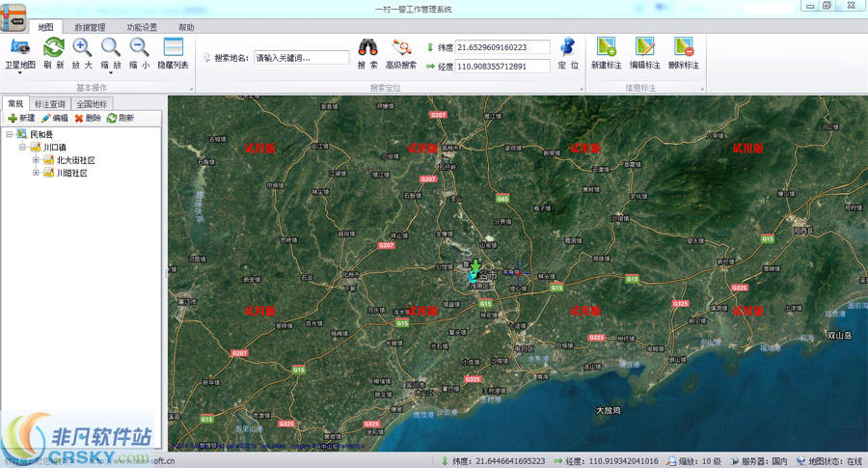Select the 缩小 zoom out tool
The width and height of the screenshot is (868, 468).
coord(139,47)
